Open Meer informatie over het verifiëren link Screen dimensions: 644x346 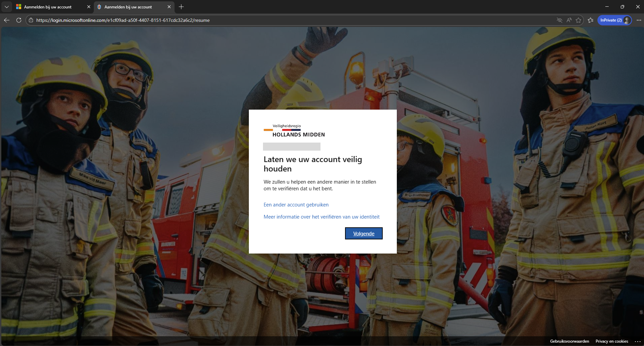[321, 217]
